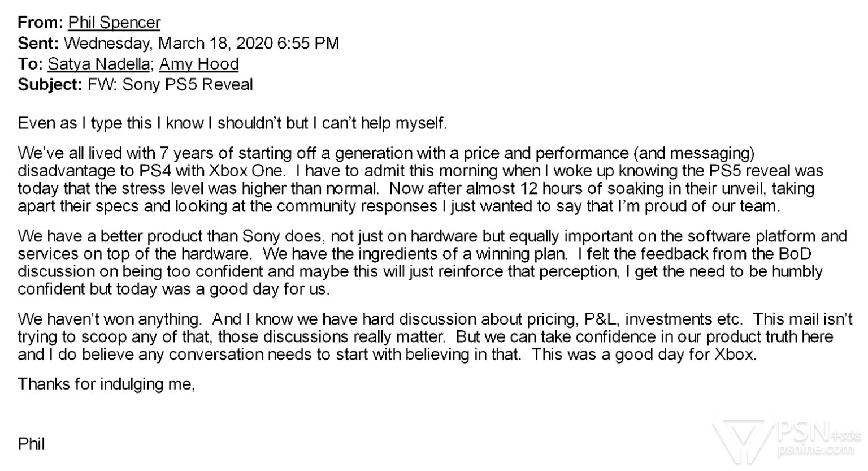Open the Phil Spencer sender link

pos(114,23)
